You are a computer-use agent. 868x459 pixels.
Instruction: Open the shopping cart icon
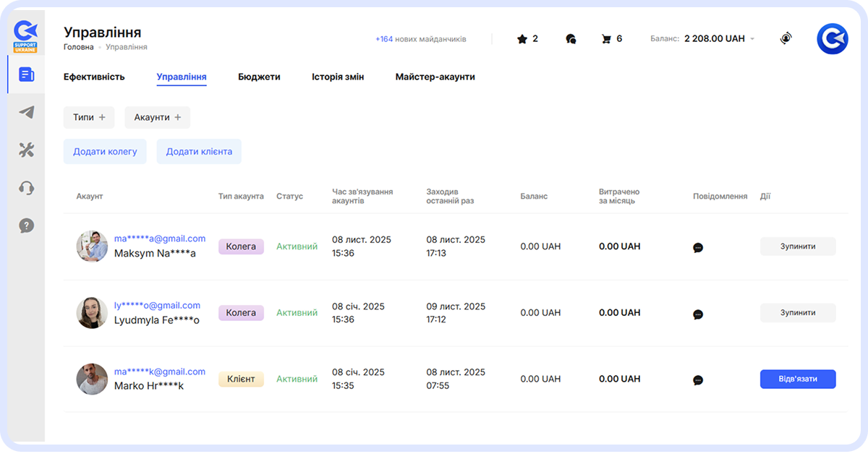[606, 39]
